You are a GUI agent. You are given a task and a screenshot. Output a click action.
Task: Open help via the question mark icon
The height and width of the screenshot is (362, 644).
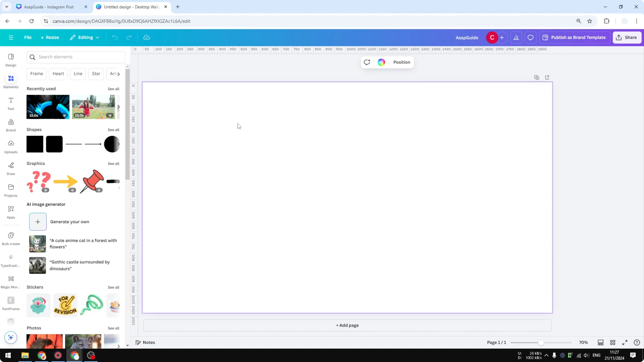tap(636, 343)
